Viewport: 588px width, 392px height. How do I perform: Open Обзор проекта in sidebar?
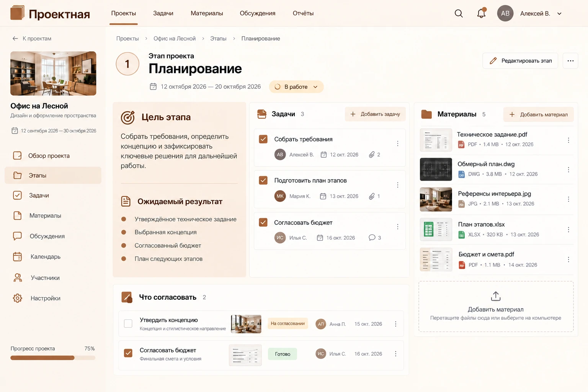(x=53, y=155)
